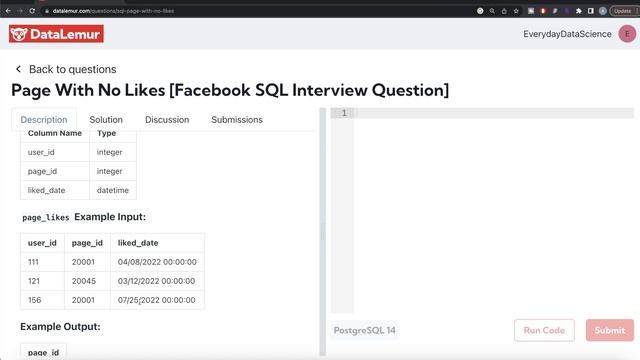The height and width of the screenshot is (360, 640).
Task: Click the round icon left of the zoom icon
Action: coord(480,11)
